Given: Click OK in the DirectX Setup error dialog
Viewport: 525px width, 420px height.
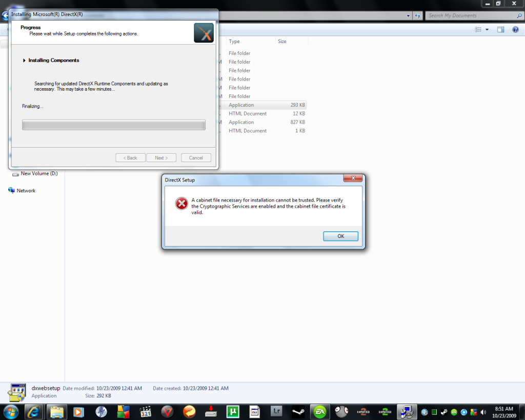Looking at the screenshot, I should pos(340,236).
